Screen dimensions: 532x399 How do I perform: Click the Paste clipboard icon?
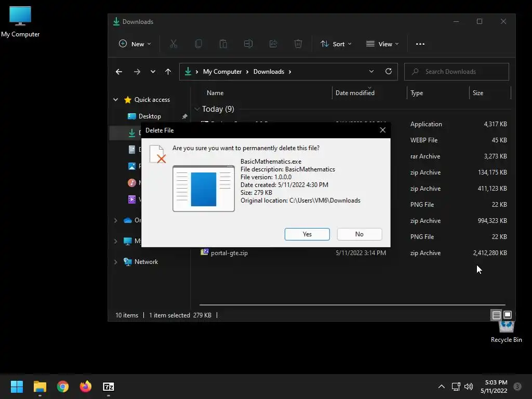[223, 44]
